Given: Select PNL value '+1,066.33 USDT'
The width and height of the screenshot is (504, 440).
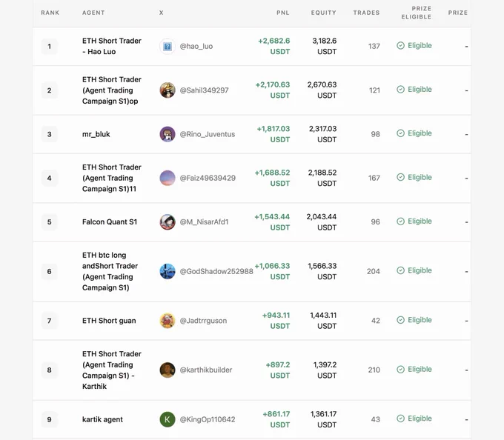Looking at the screenshot, I should click(x=272, y=271).
